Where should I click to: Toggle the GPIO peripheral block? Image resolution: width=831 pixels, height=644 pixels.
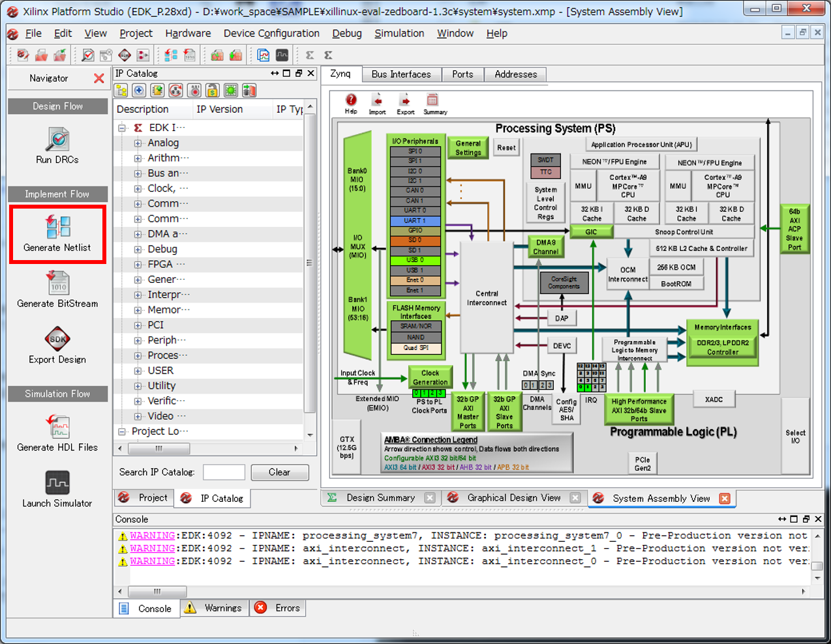pyautogui.click(x=415, y=231)
